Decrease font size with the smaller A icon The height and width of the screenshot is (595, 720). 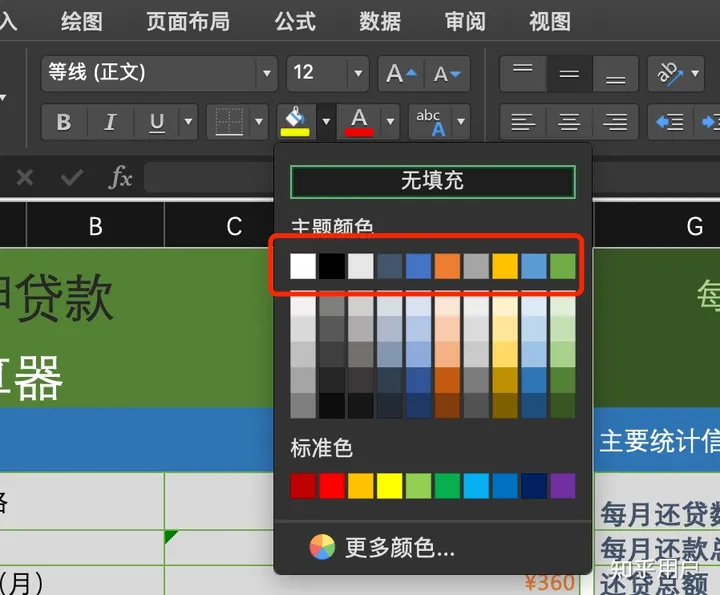446,73
